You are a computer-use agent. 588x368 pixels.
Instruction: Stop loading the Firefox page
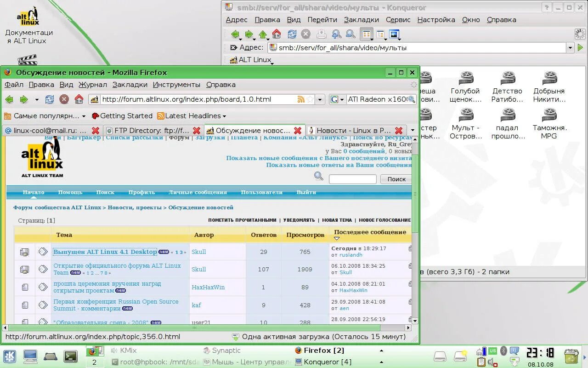[x=64, y=99]
